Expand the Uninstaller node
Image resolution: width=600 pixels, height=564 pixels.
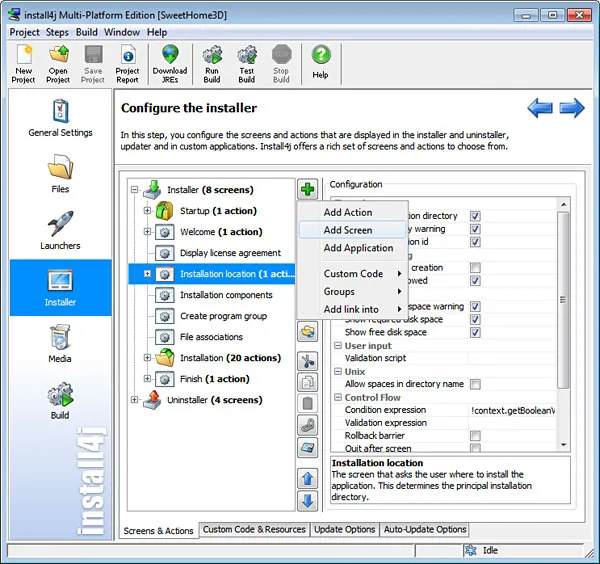click(x=134, y=399)
